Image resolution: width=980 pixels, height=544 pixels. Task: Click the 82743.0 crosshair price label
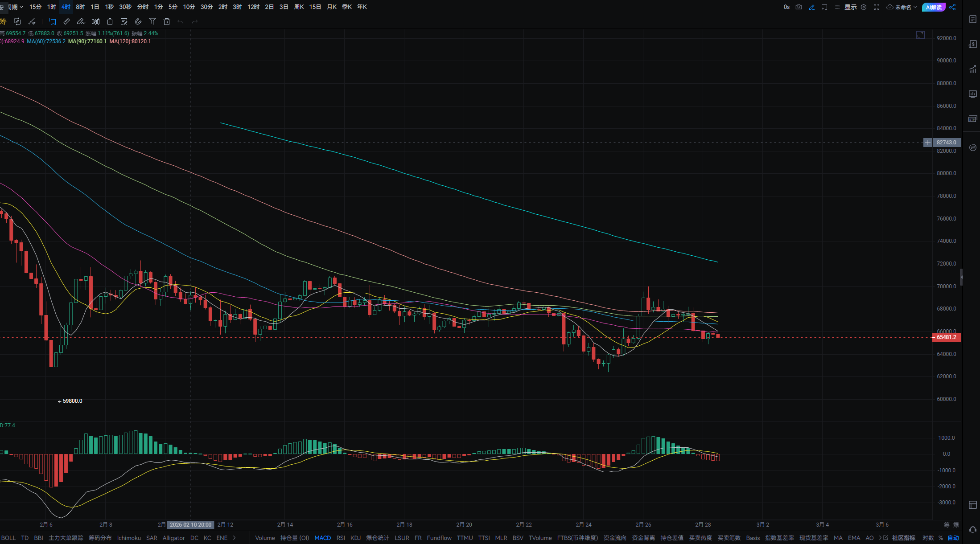click(946, 143)
